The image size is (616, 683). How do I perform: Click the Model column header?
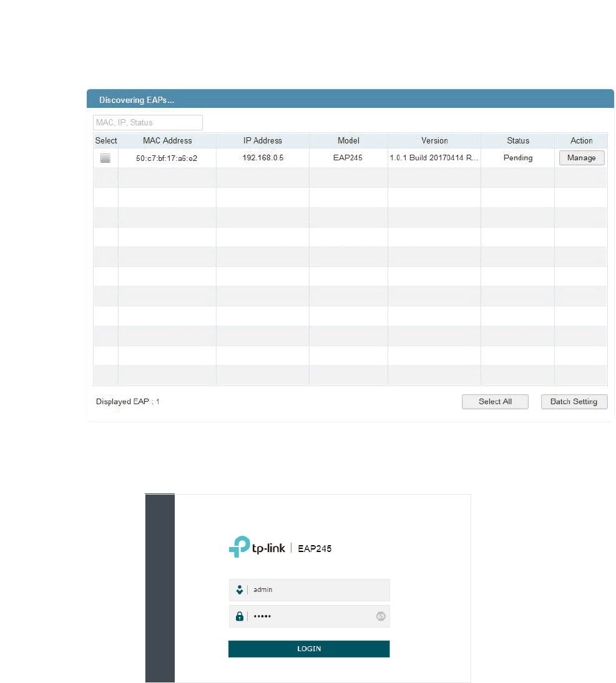[x=348, y=141]
